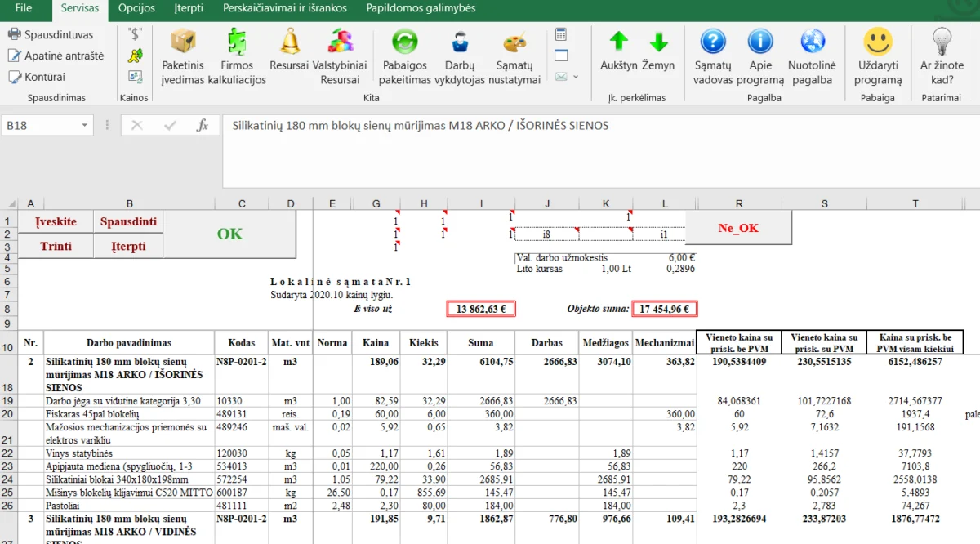The image size is (980, 544).
Task: Open the Perskaičiavimai ir išrankos tab
Action: click(285, 8)
